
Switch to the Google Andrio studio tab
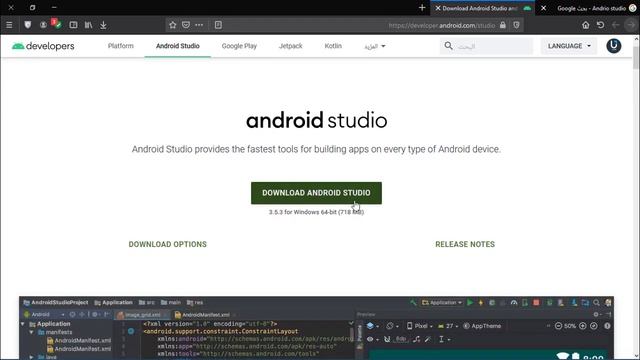coord(591,8)
